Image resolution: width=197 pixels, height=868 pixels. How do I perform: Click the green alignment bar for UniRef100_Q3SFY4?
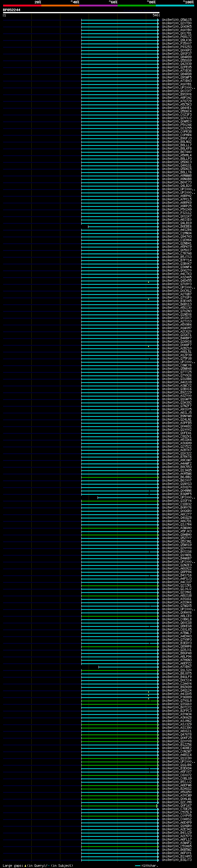coord(120,501)
